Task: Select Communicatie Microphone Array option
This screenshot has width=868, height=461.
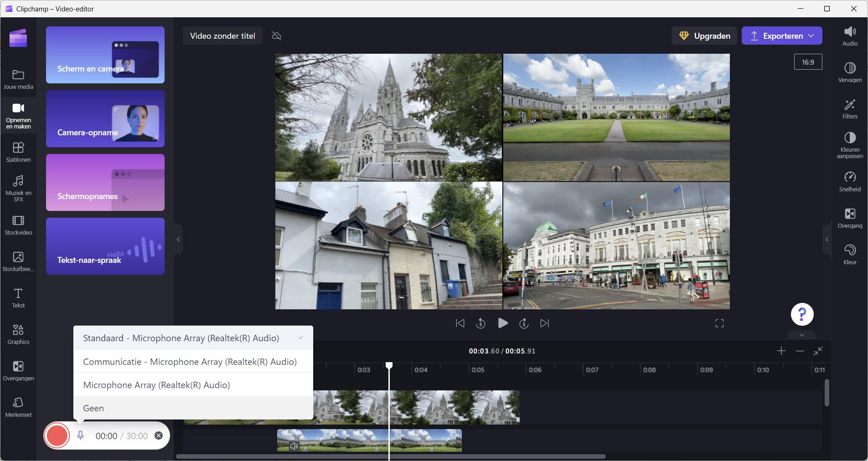Action: [193, 362]
